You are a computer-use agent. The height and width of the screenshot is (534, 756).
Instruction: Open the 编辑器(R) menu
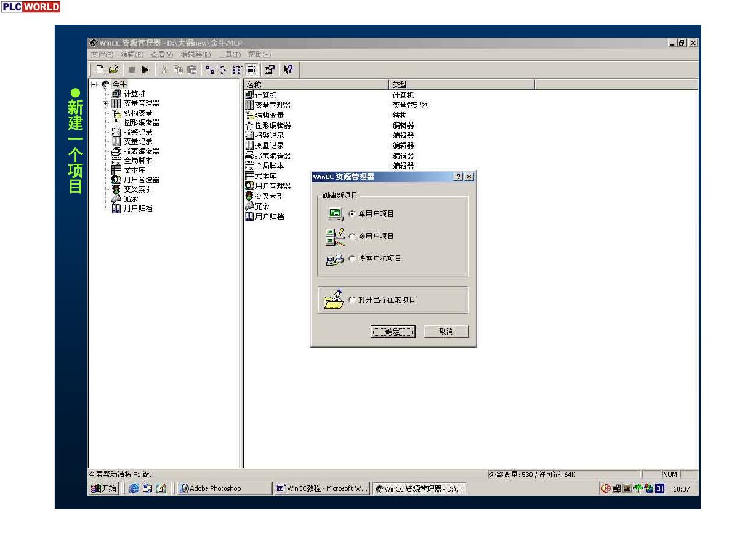tap(196, 55)
